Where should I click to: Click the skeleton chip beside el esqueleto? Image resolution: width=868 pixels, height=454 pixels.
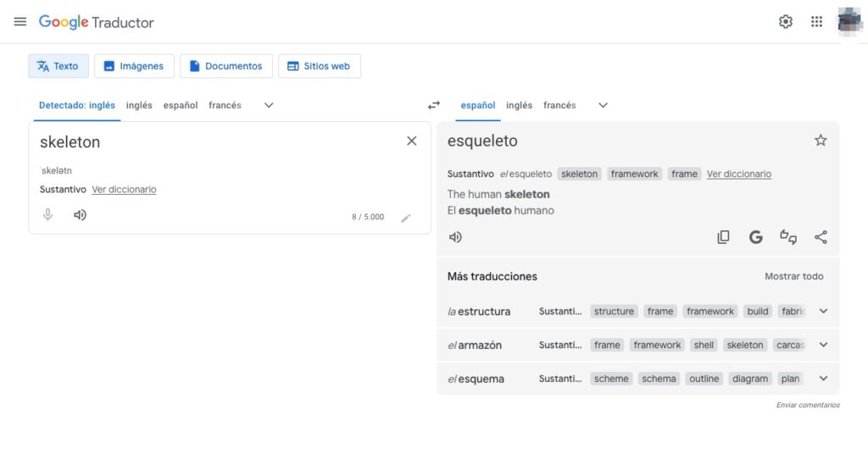pyautogui.click(x=579, y=174)
